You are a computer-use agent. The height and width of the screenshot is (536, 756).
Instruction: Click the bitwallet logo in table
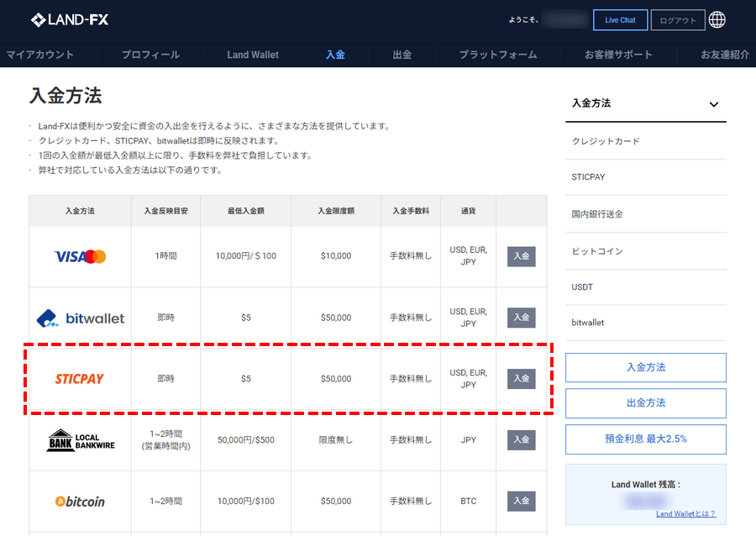click(x=81, y=318)
